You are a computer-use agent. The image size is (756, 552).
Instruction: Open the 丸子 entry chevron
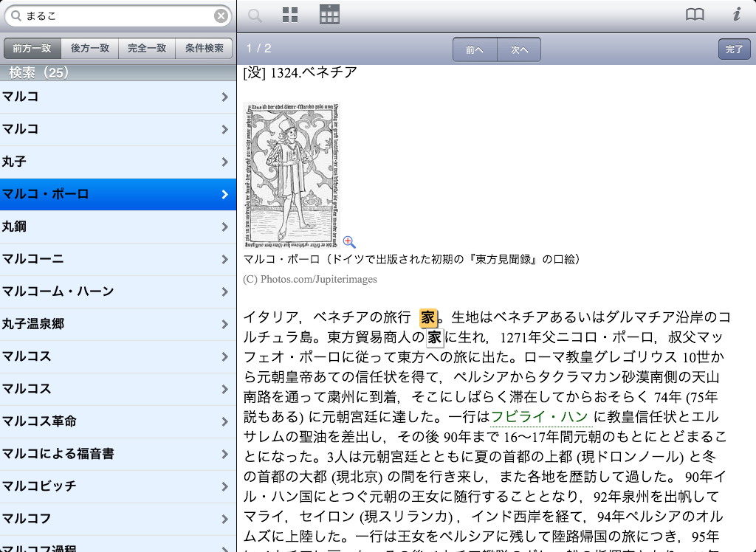pos(224,162)
